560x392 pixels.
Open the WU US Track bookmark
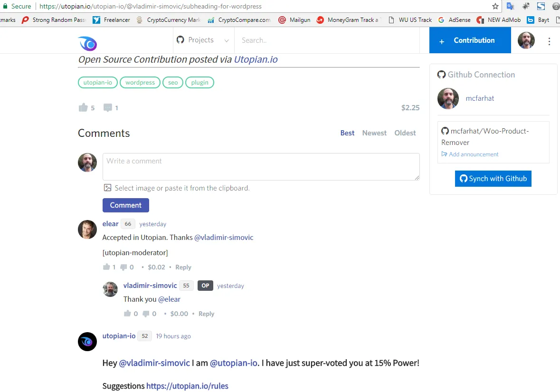coord(410,19)
